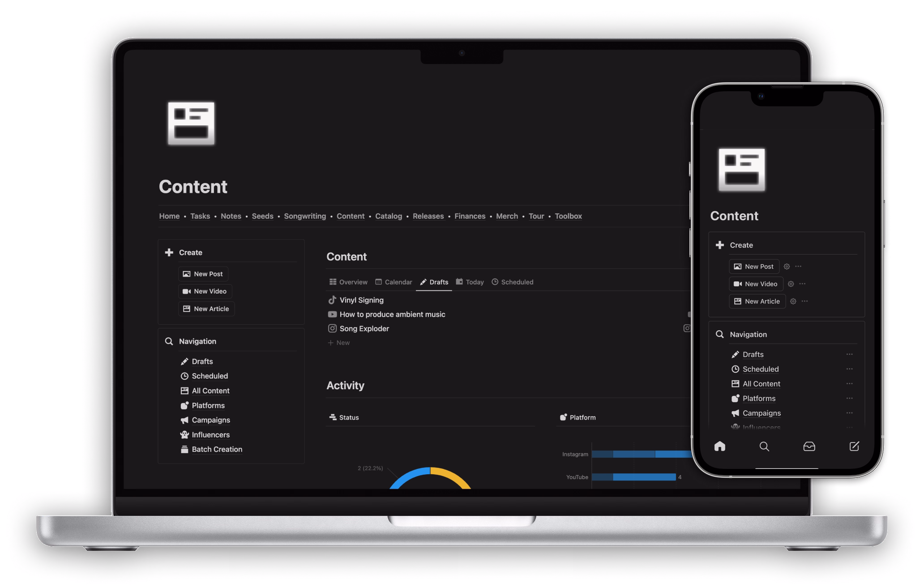Open Batch Creation in laptop sidebar
Viewport: 924px width, 587px height.
tap(211, 449)
